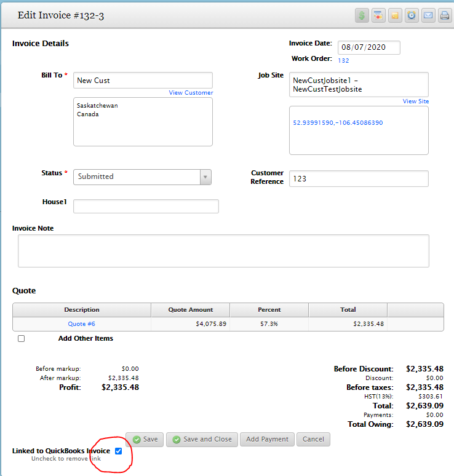Print the invoice with the printer icon

(x=445, y=15)
